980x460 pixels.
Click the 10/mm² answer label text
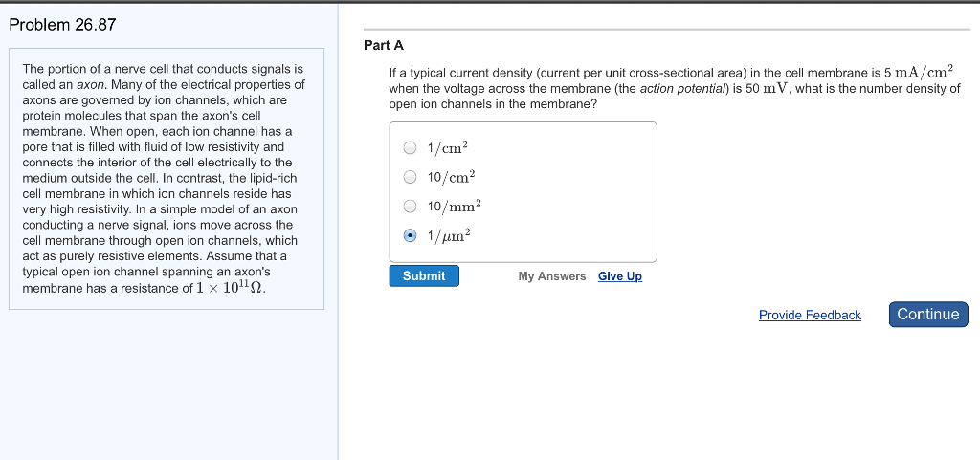tap(455, 206)
